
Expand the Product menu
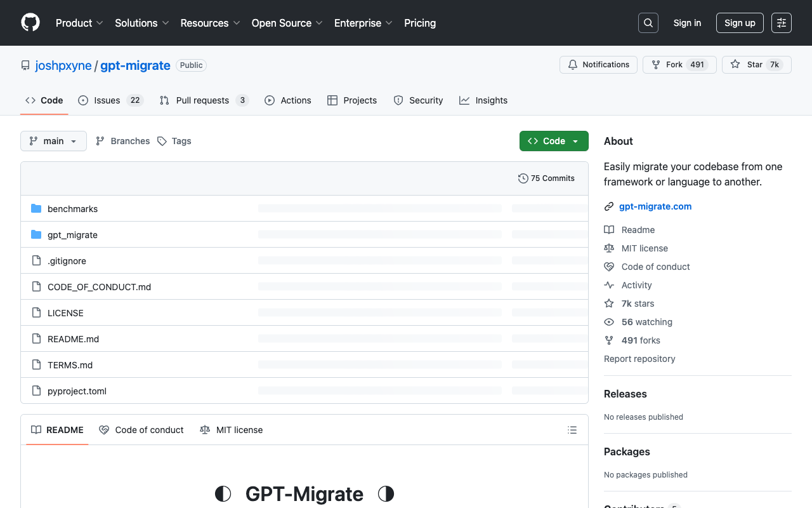click(x=79, y=23)
